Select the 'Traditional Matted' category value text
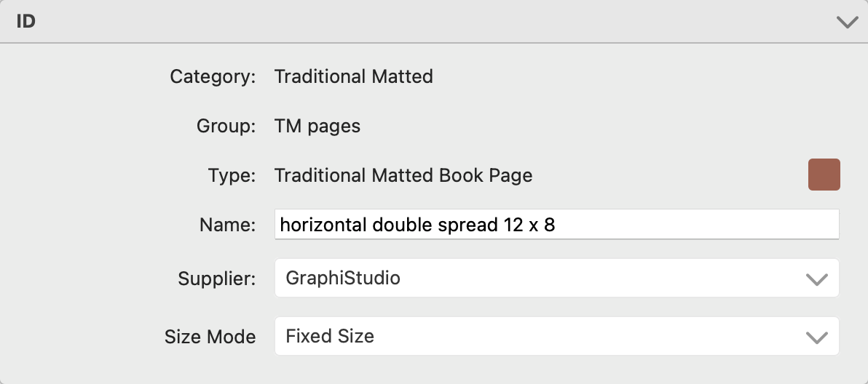868x384 pixels. tap(353, 76)
